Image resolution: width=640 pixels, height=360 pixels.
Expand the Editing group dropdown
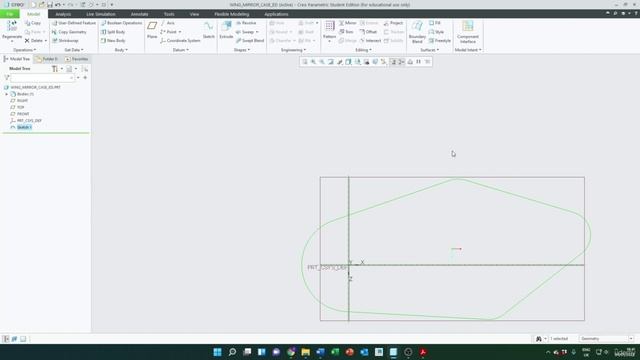pyautogui.click(x=363, y=50)
